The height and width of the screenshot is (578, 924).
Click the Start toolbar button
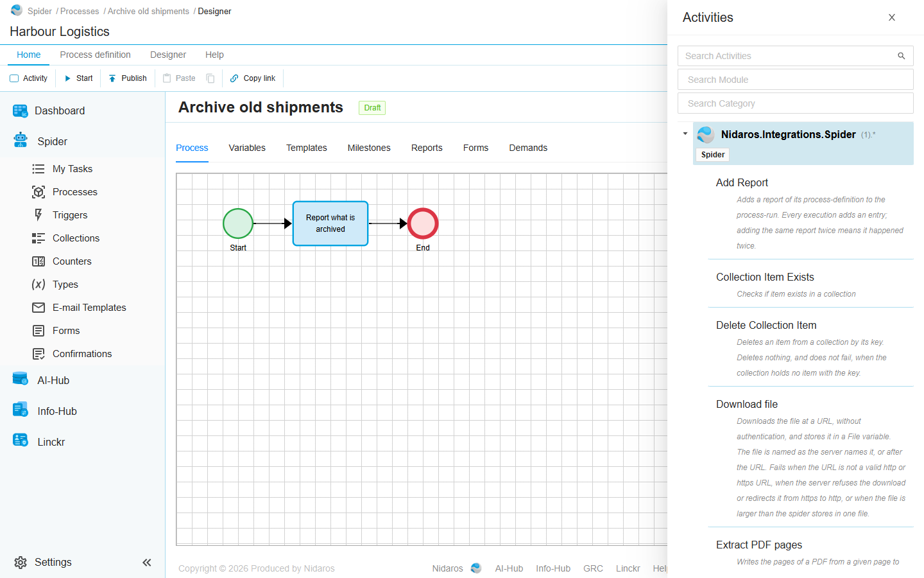78,78
